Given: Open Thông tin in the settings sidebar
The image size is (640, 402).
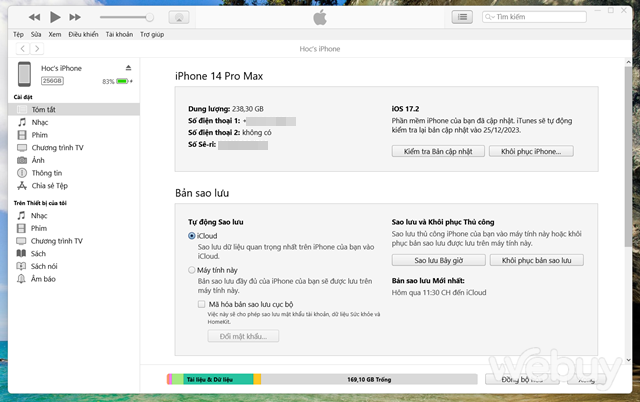Looking at the screenshot, I should [x=46, y=172].
